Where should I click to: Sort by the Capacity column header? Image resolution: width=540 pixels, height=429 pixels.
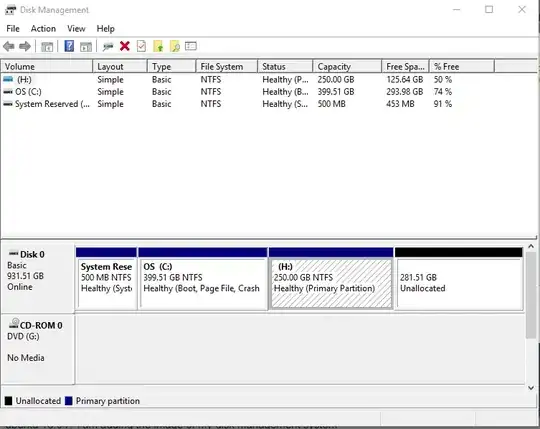point(347,66)
